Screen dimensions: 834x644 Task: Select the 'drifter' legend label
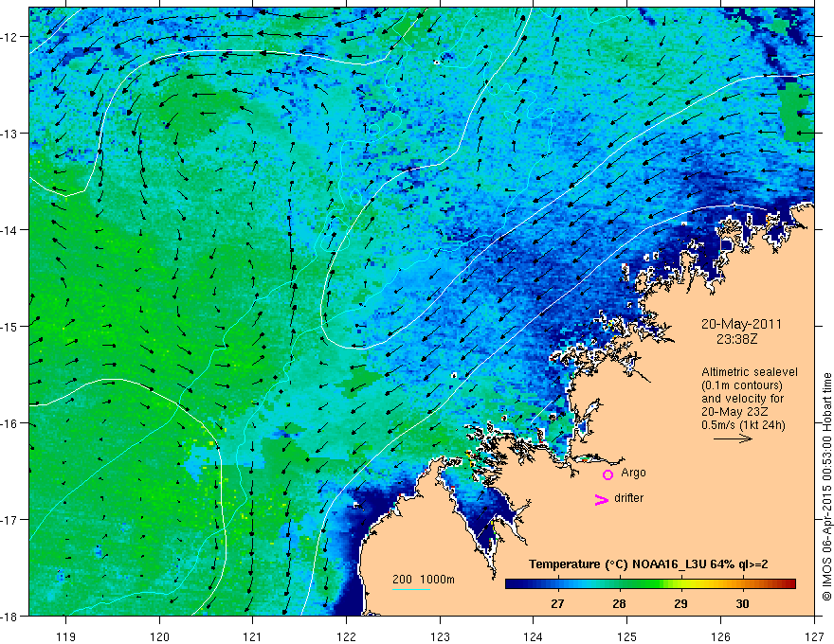(x=628, y=498)
